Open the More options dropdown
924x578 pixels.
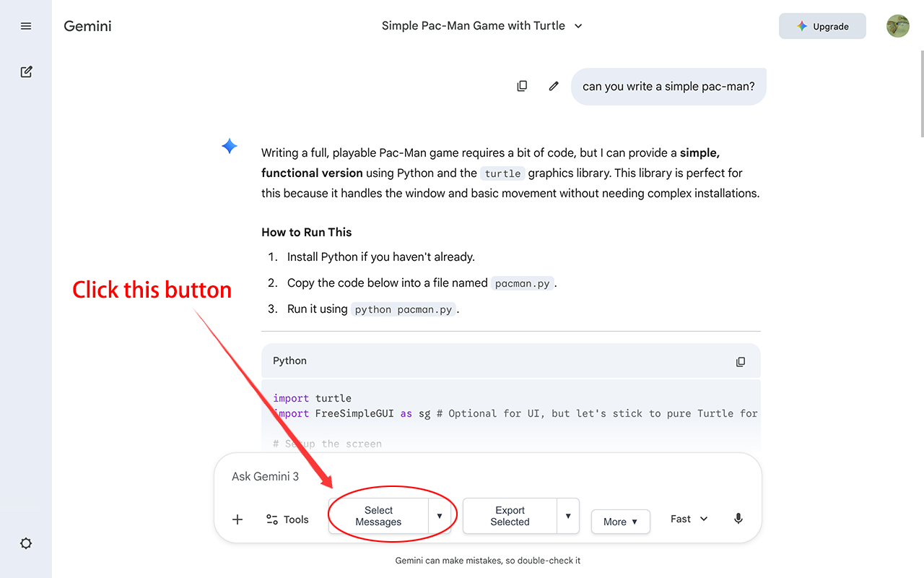click(620, 521)
